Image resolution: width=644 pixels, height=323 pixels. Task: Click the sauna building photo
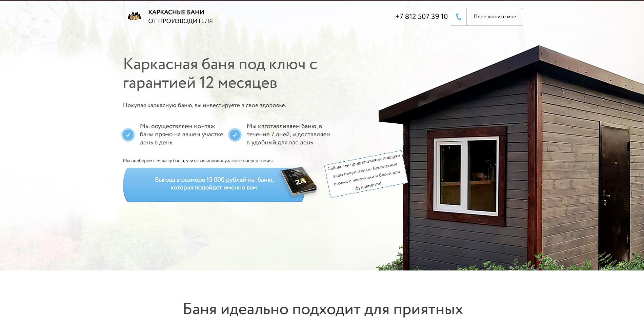tap(508, 153)
